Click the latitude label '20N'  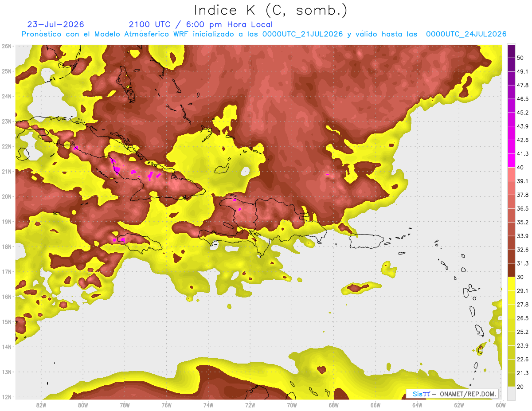pyautogui.click(x=6, y=196)
